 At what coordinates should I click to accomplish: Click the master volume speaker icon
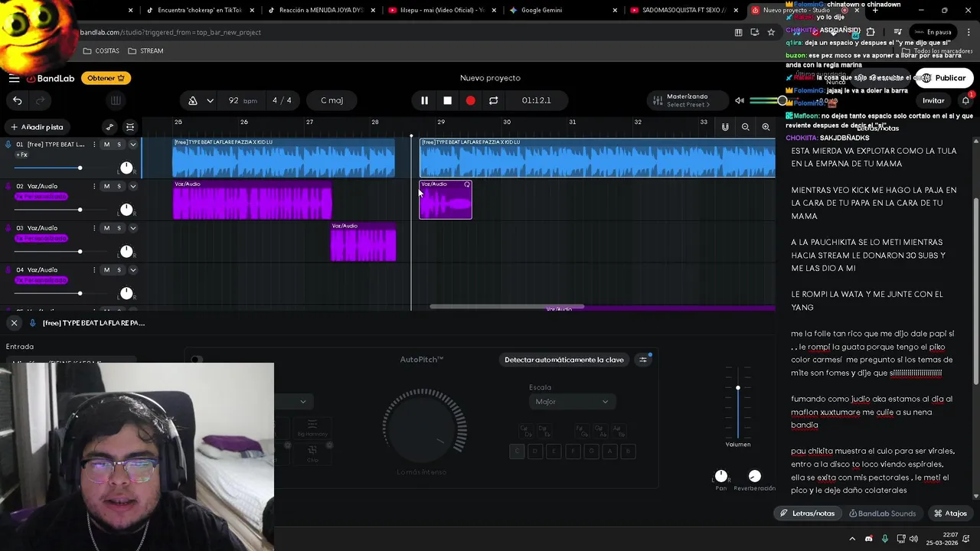tap(739, 100)
